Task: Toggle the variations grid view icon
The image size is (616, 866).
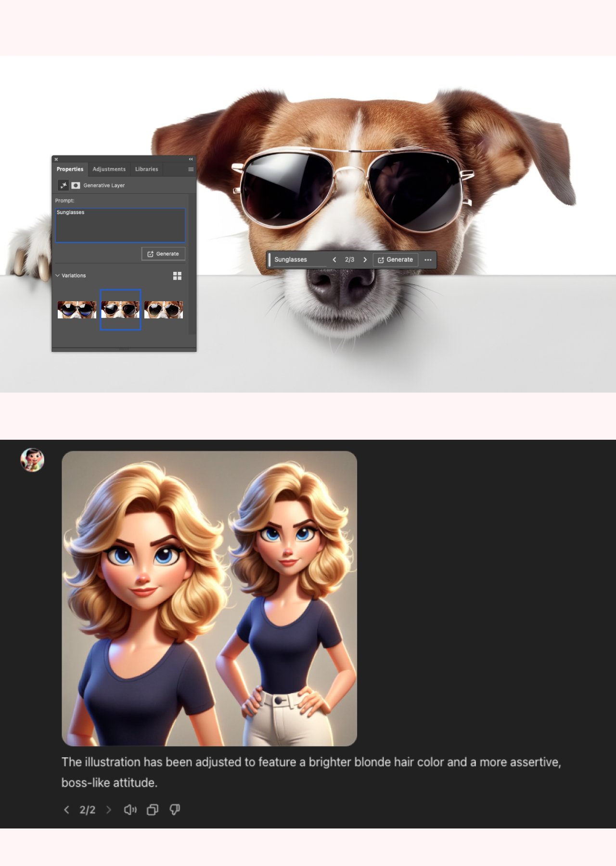Action: [x=177, y=276]
